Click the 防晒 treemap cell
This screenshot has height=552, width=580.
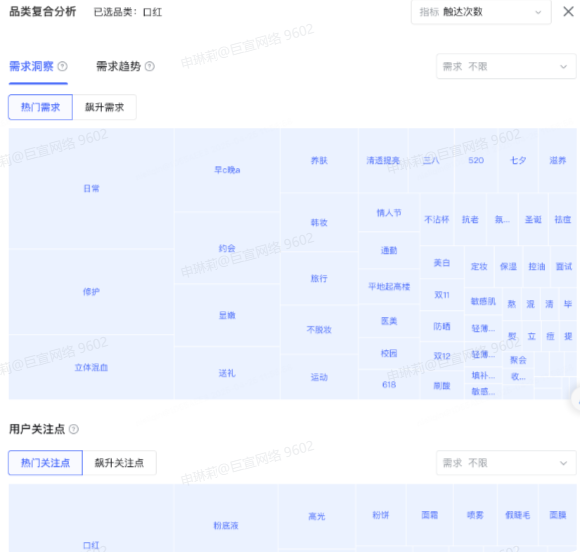pos(442,326)
